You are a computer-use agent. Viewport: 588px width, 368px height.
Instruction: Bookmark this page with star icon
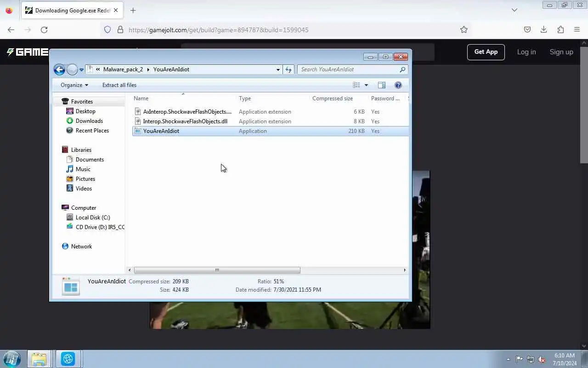[464, 29]
